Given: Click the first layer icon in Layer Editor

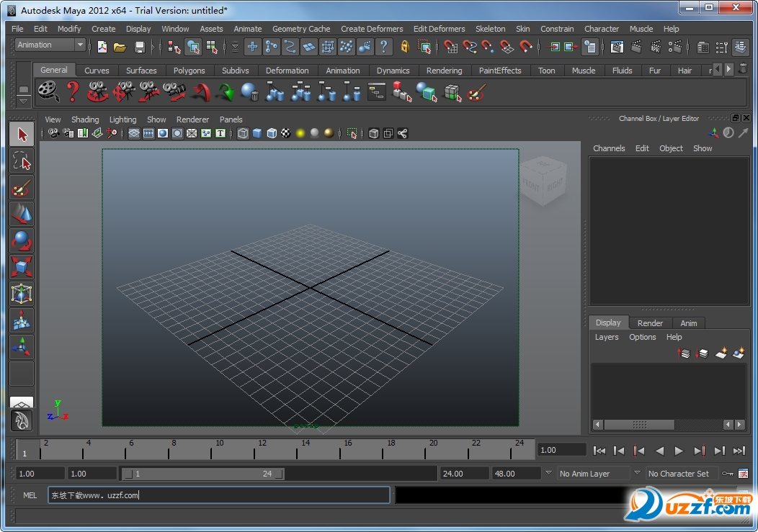Looking at the screenshot, I should tap(684, 353).
